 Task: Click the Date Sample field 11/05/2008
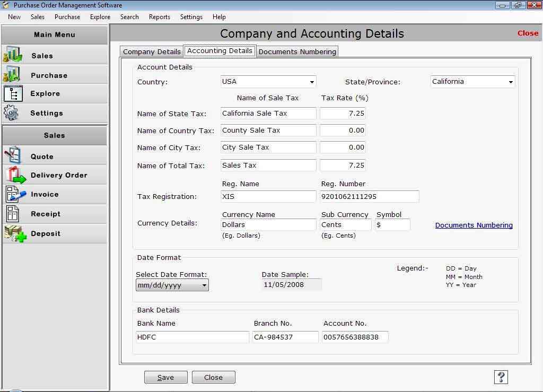tap(292, 285)
